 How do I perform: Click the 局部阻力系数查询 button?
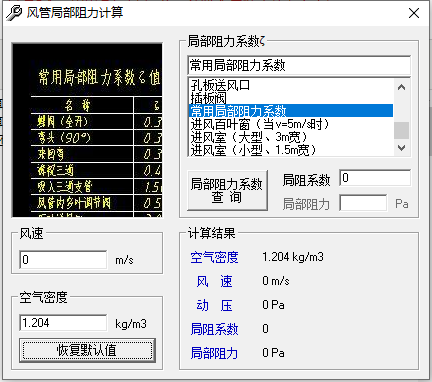227,190
